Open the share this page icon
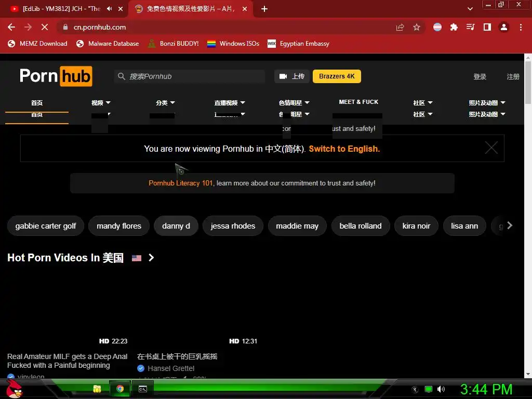Screen dimensions: 532x399 pos(400,27)
